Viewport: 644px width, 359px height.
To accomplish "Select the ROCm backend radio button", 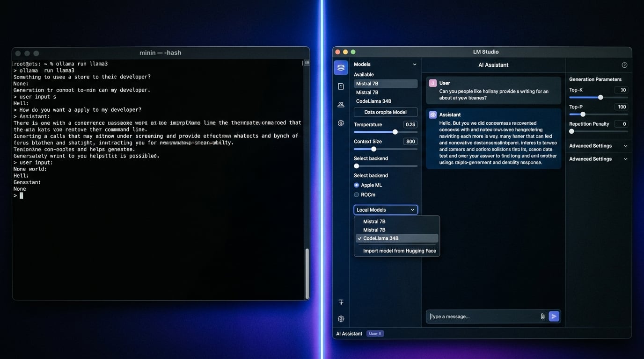I will (357, 194).
